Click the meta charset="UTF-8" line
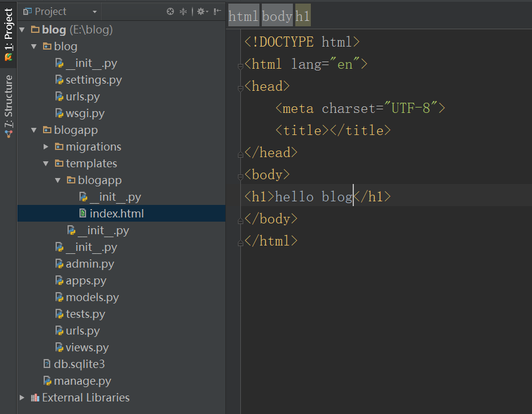This screenshot has height=414, width=532. [360, 109]
